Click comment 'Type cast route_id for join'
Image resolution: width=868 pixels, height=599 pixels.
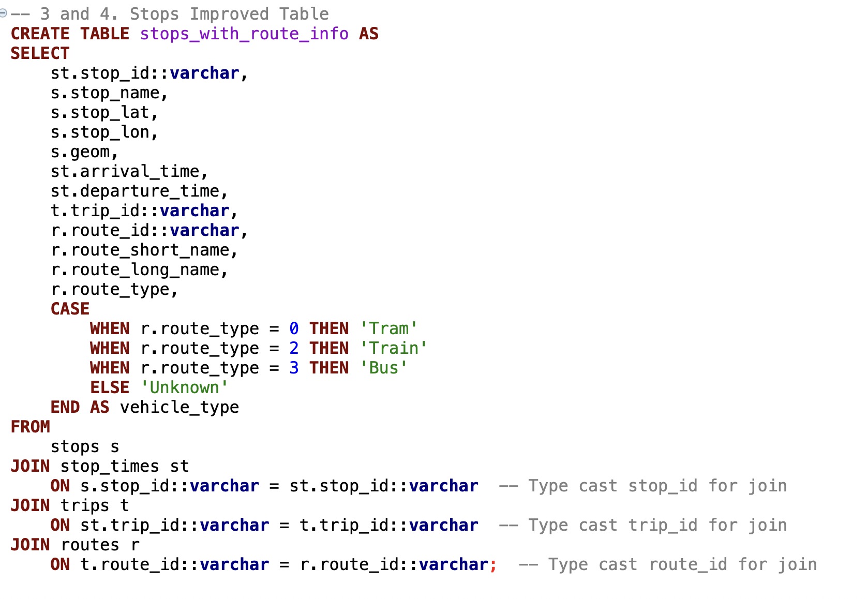tap(668, 565)
